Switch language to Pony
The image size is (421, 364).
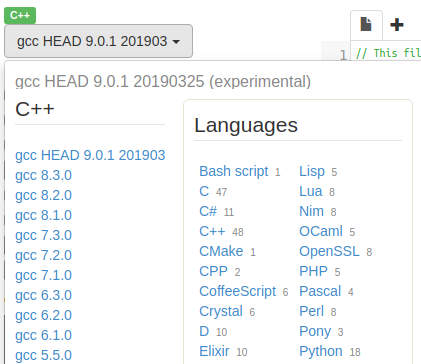[x=315, y=331]
